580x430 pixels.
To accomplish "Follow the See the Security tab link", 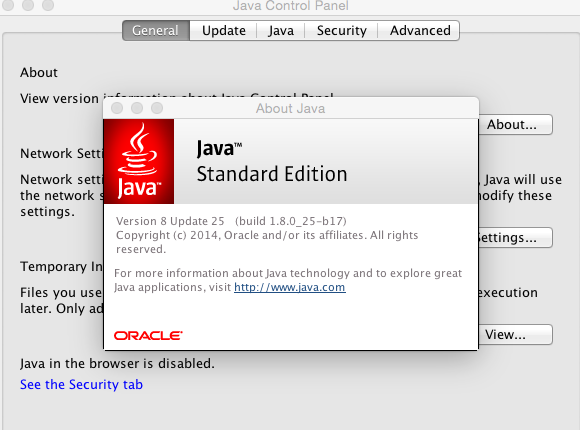I will (x=81, y=384).
